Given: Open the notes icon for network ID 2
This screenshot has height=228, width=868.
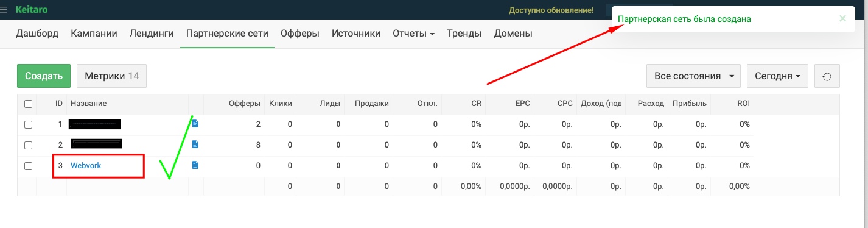Looking at the screenshot, I should click(195, 144).
